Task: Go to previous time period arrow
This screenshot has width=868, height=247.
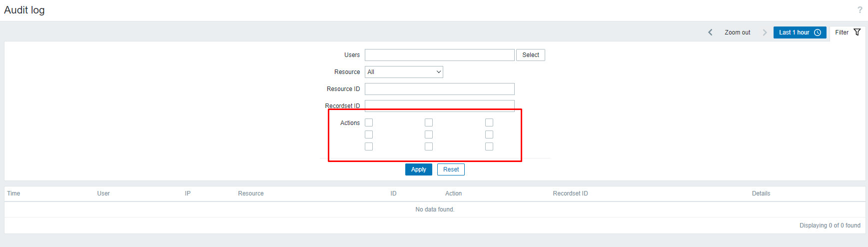Action: [710, 32]
